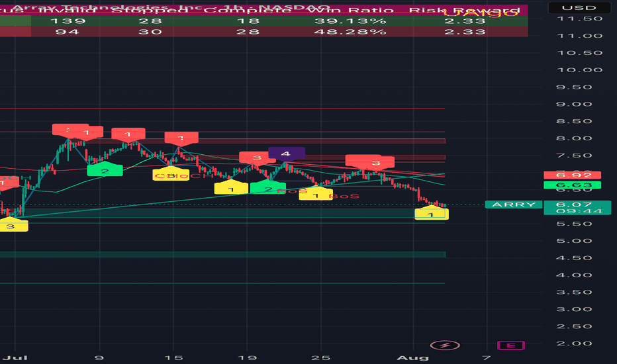Click the 4.50 price axis label
The height and width of the screenshot is (364, 617).
[x=574, y=258]
